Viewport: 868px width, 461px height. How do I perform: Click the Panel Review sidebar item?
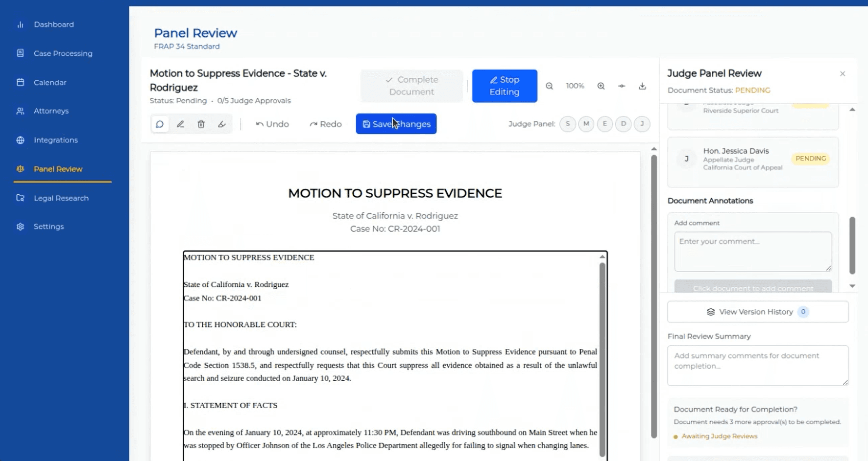coord(63,169)
